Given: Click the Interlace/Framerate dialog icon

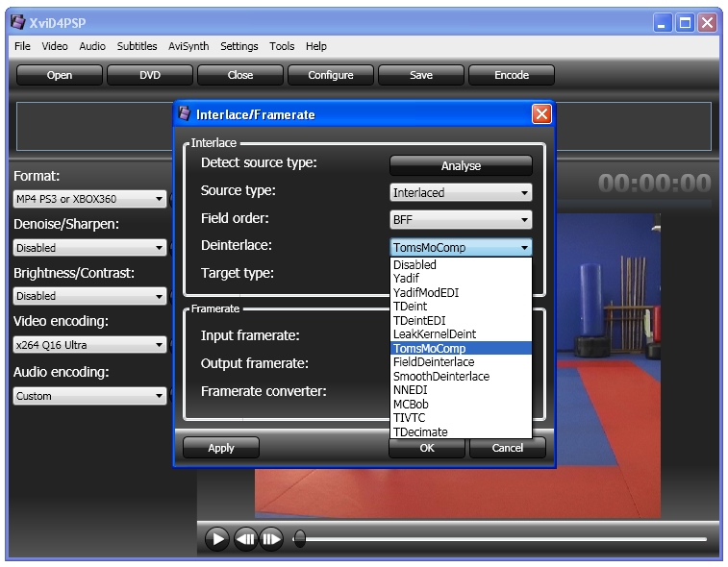Looking at the screenshot, I should point(185,113).
